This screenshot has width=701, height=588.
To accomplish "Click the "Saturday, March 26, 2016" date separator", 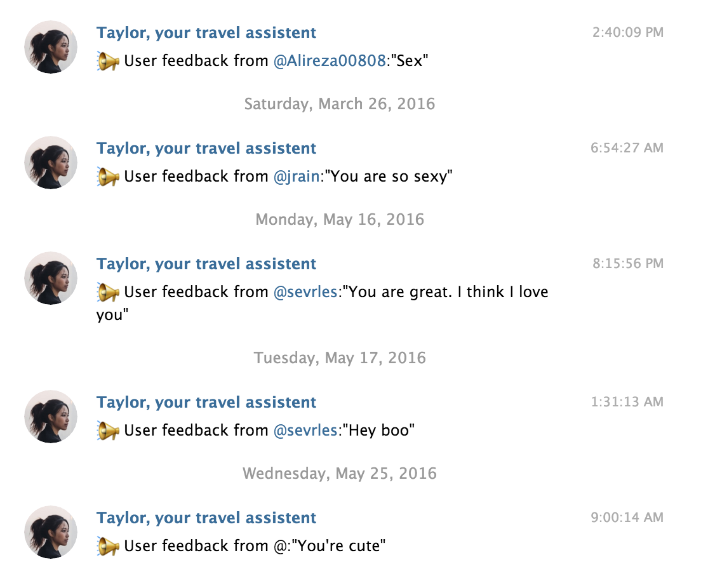I will [340, 104].
